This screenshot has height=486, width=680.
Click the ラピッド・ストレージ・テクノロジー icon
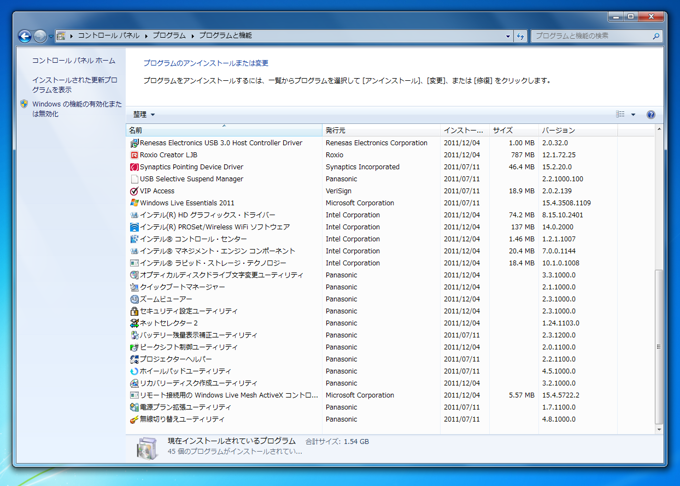coord(134,263)
